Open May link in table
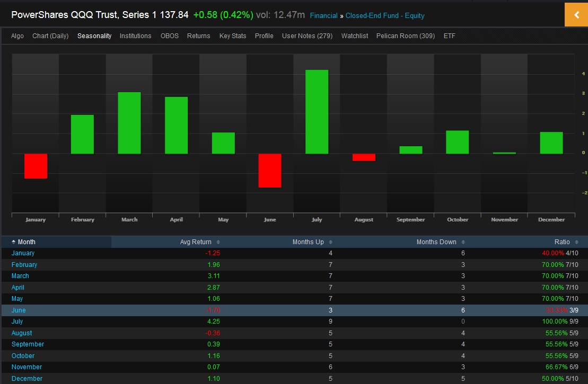588x384 pixels. tap(17, 299)
